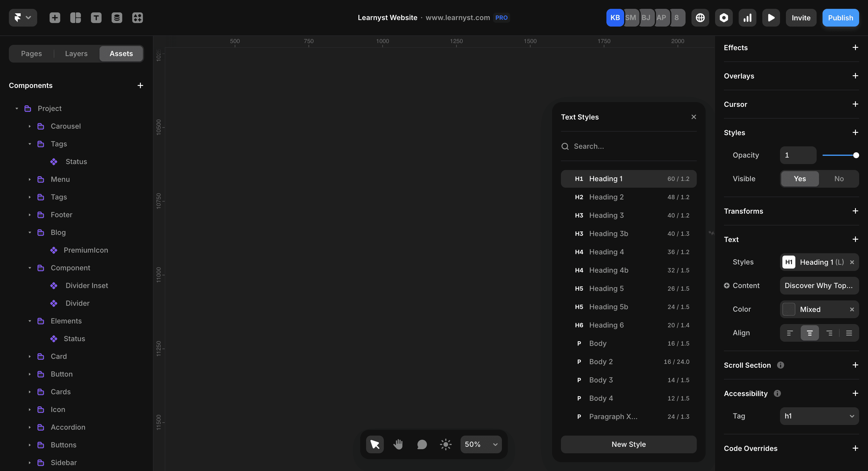Add an Overlays property
Screen dimensions: 868x471
(855, 76)
